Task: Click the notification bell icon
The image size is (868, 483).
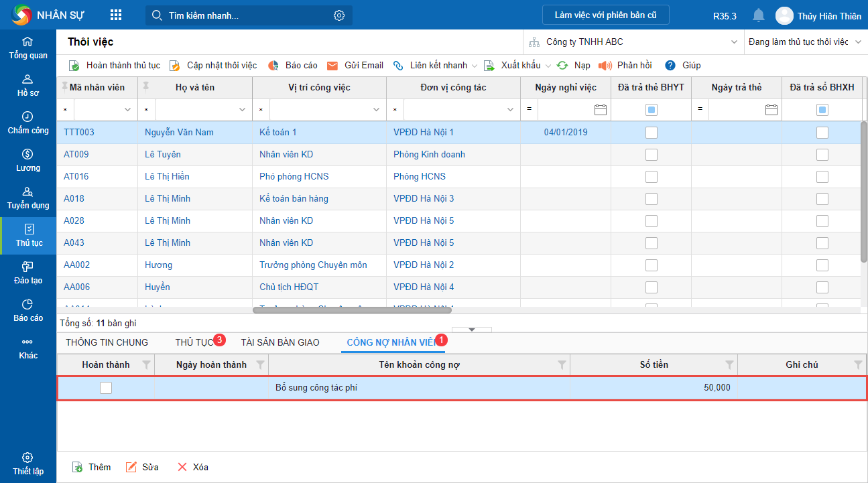Action: point(758,15)
